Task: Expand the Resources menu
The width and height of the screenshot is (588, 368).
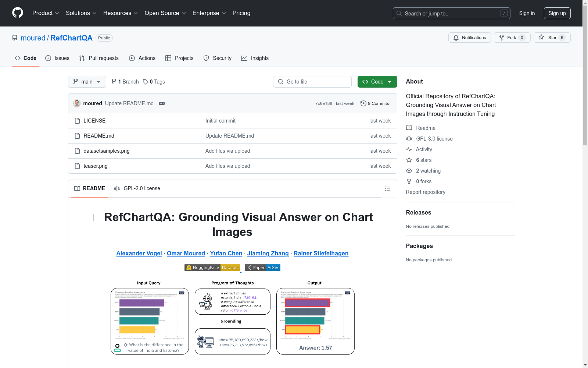Action: coord(121,13)
